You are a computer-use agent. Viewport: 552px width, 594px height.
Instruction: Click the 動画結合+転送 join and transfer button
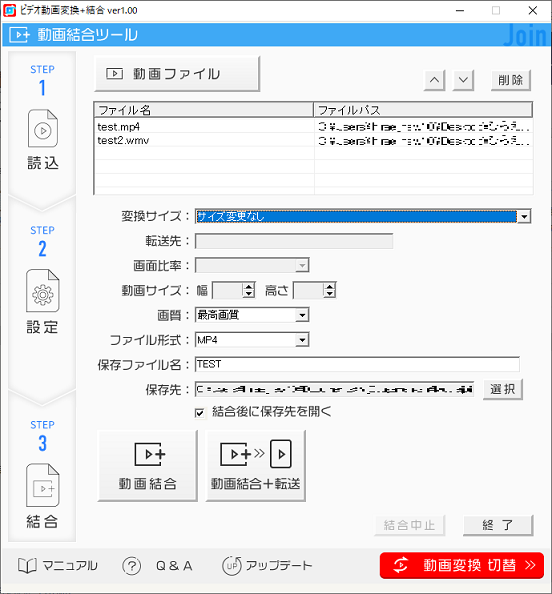point(255,466)
